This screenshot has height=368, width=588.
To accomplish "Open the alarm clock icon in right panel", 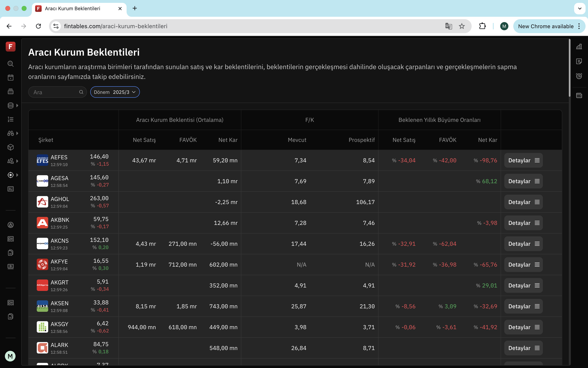I will click(x=579, y=76).
